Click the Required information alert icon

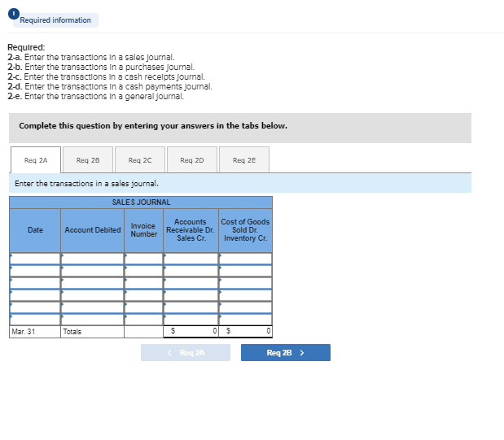(x=14, y=14)
